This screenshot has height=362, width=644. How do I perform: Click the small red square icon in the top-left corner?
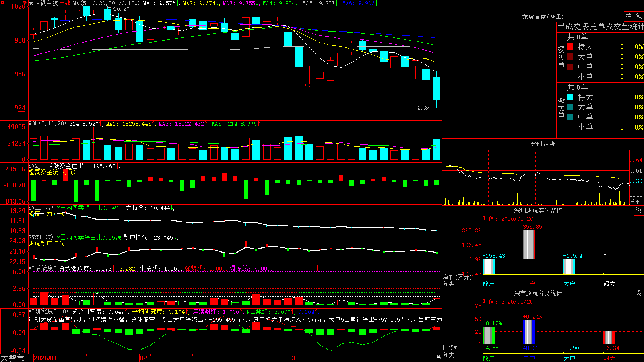point(3,2)
